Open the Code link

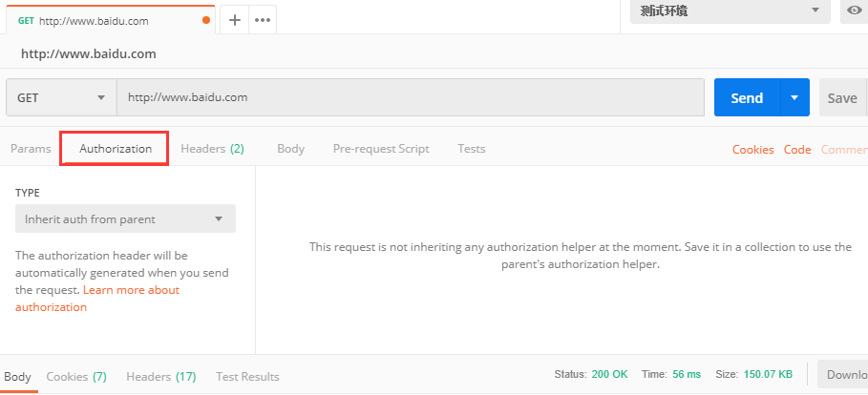pos(797,150)
